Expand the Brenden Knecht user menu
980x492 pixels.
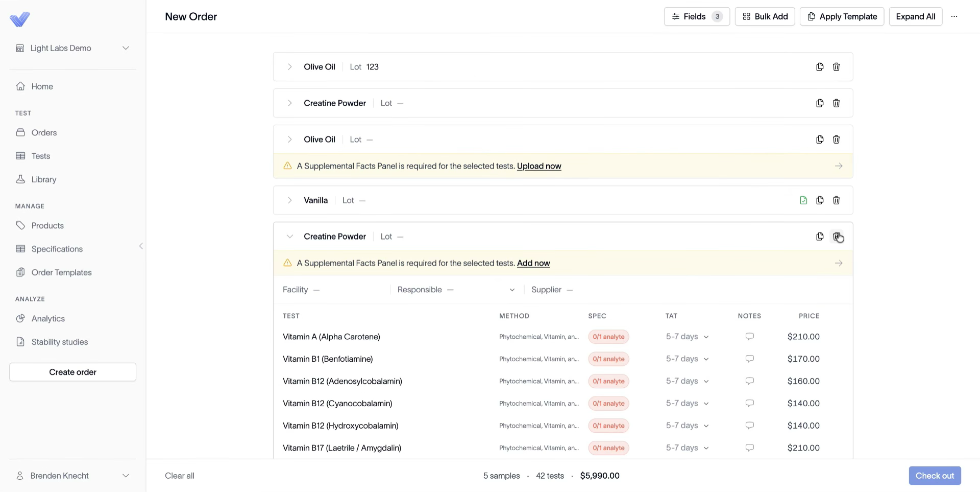click(72, 476)
